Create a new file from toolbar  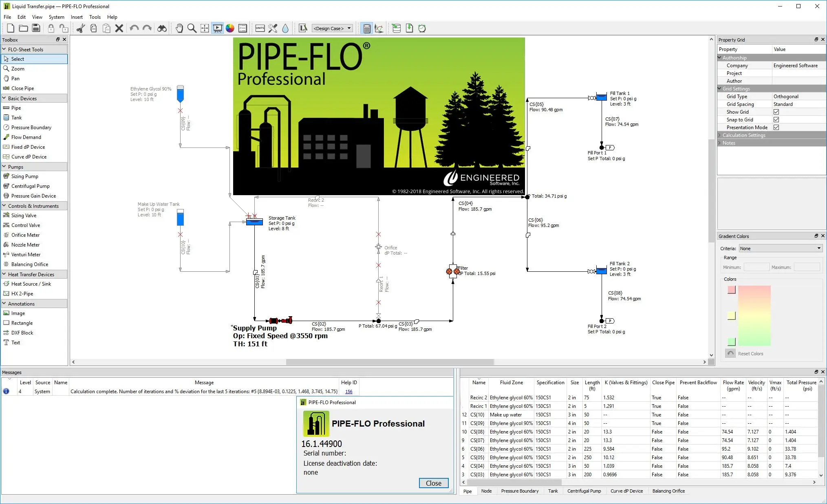(x=11, y=28)
